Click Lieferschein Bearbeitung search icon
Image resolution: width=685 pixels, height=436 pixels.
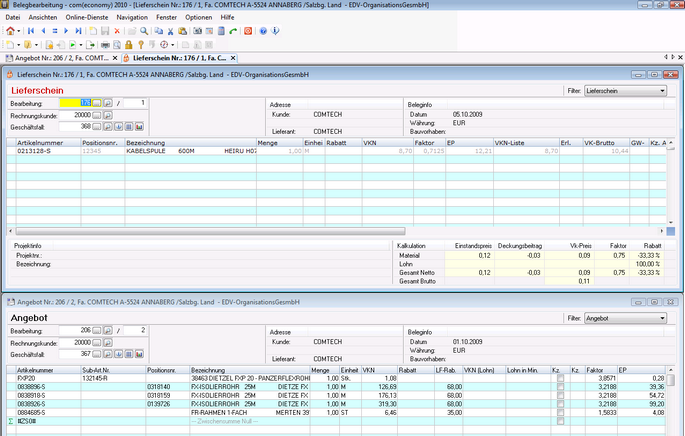point(108,103)
